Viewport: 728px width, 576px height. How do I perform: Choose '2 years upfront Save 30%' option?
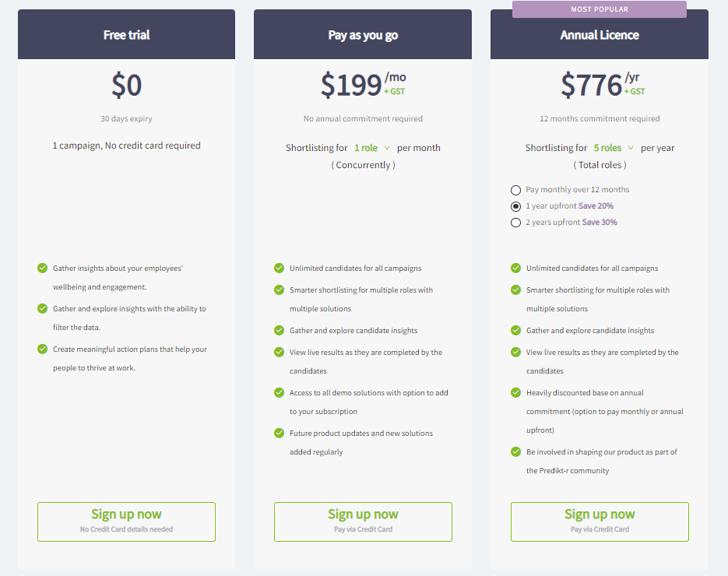click(515, 223)
